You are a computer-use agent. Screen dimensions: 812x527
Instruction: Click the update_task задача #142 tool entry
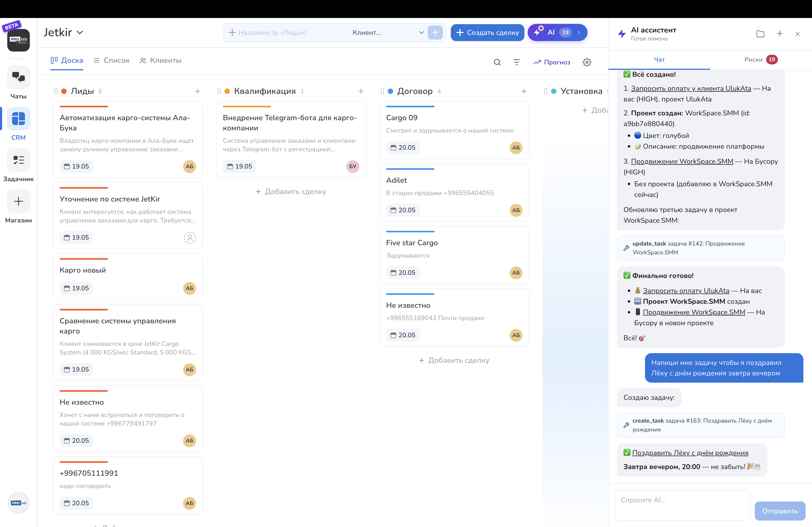point(701,248)
